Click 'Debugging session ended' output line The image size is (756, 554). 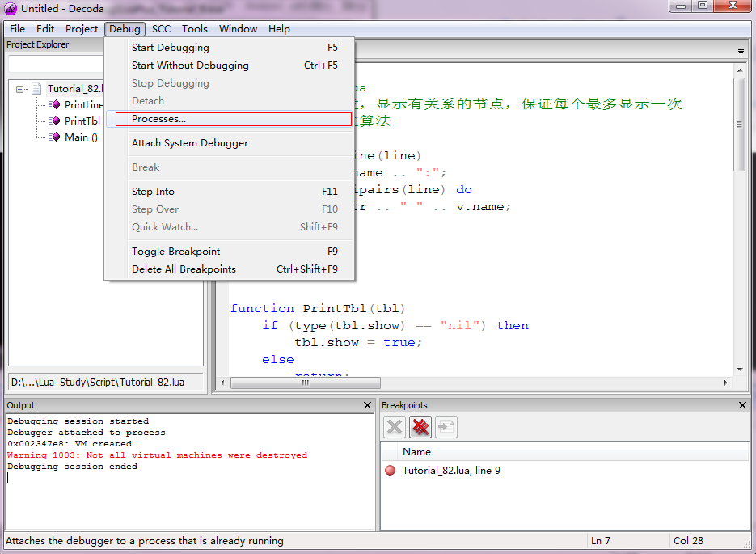tap(72, 466)
